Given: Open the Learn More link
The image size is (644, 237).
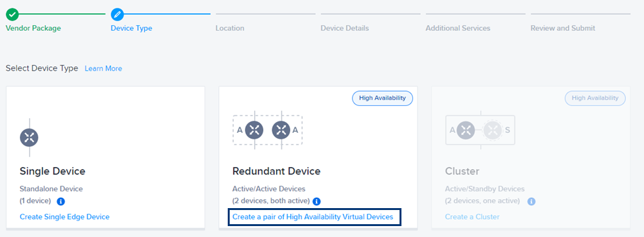Looking at the screenshot, I should [x=103, y=69].
